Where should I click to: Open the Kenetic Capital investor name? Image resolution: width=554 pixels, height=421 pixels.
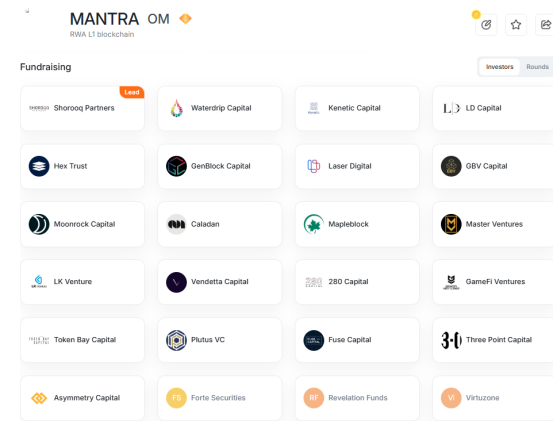coord(354,108)
